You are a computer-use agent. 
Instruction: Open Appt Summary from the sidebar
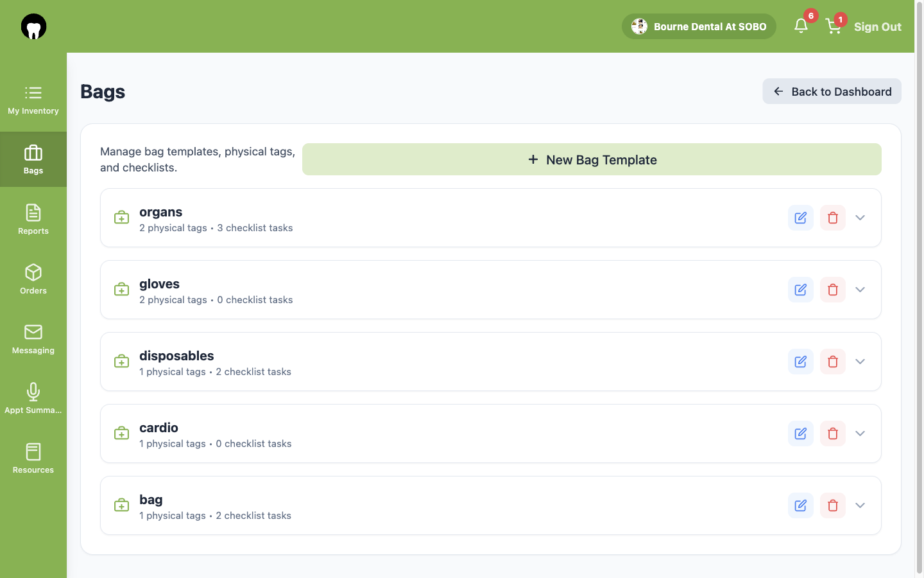(33, 399)
